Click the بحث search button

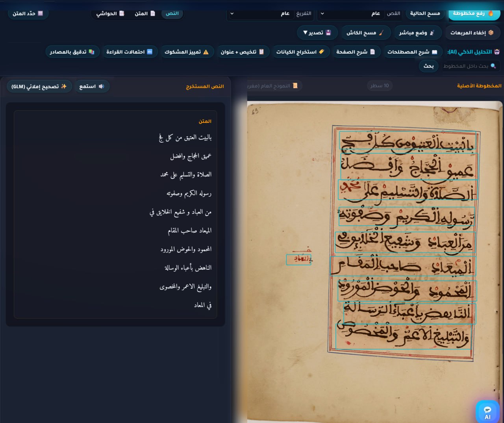click(x=428, y=66)
